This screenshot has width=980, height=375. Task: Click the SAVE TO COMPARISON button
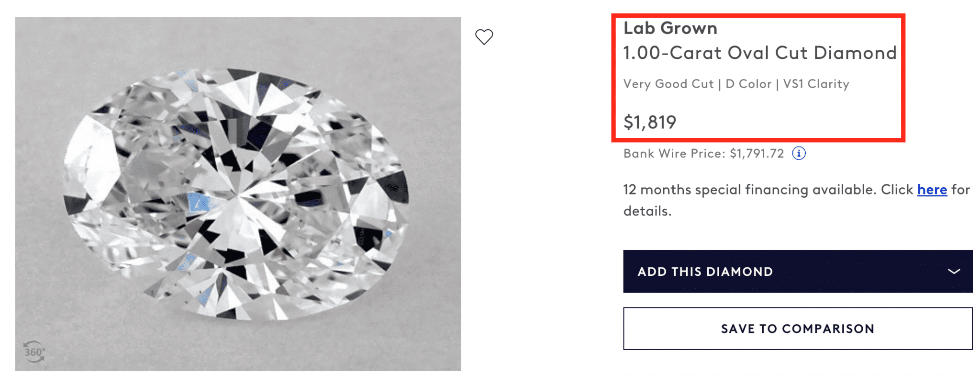797,329
